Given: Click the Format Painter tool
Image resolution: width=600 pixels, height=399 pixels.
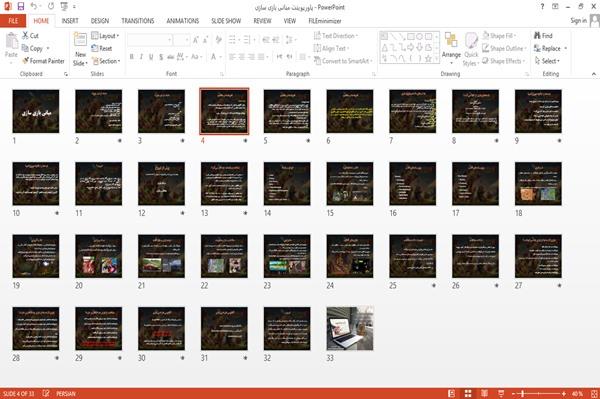Looking at the screenshot, I should coord(43,61).
